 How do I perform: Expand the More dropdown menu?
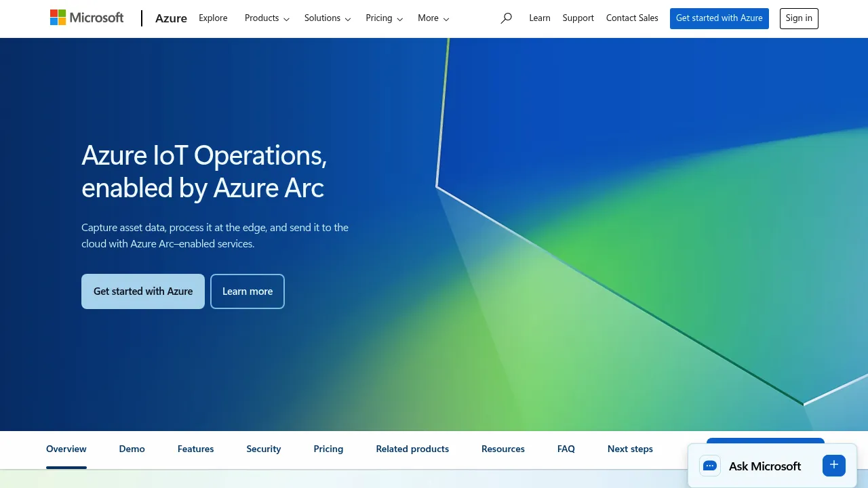click(x=433, y=18)
